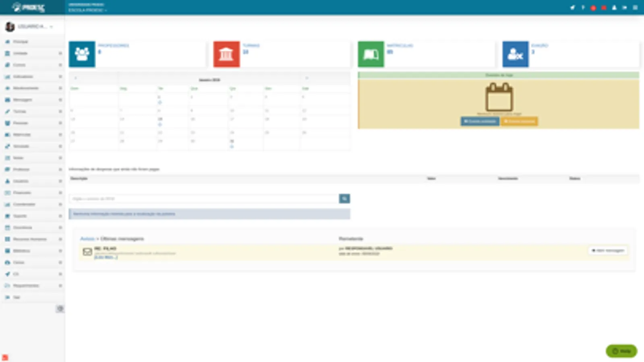
Task: Click the sign-out arrow icon in the top bar
Action: pyautogui.click(x=625, y=8)
